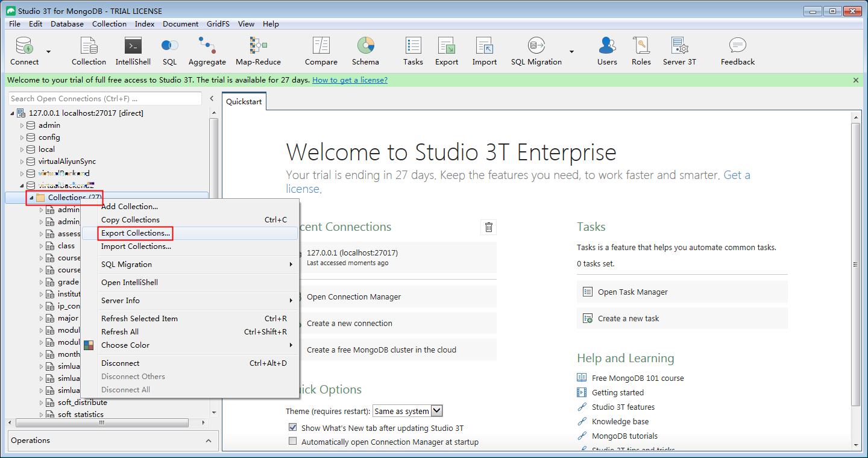This screenshot has height=458, width=868.
Task: Click How to get a license link
Action: tap(350, 80)
